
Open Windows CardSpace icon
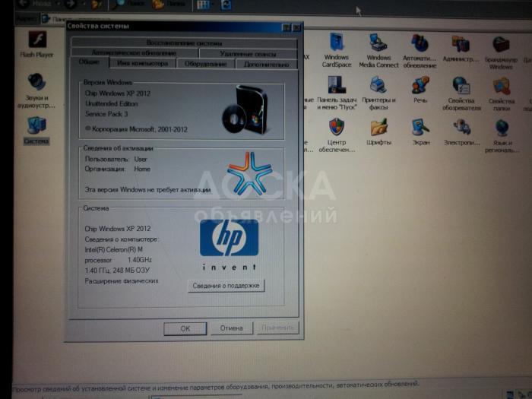(x=336, y=49)
